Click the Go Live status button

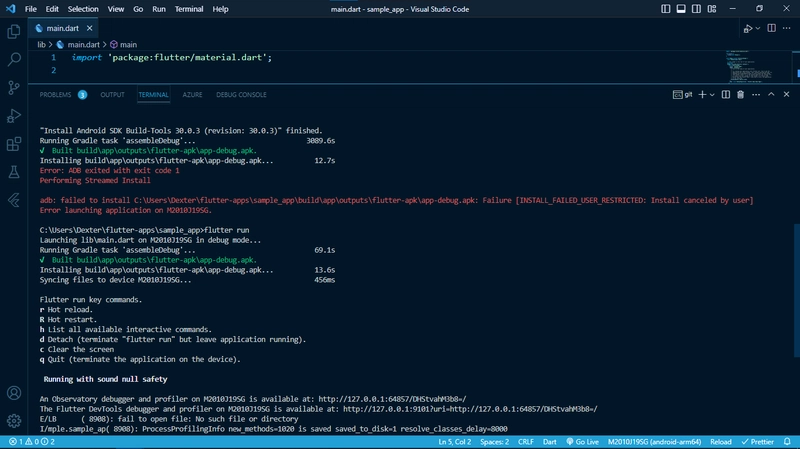[582, 442]
